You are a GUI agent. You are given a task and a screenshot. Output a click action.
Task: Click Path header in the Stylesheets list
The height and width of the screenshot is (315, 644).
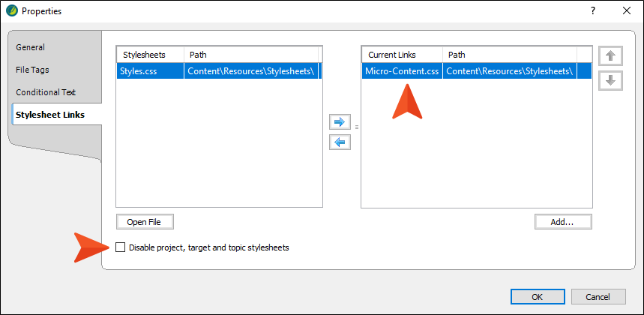click(251, 55)
